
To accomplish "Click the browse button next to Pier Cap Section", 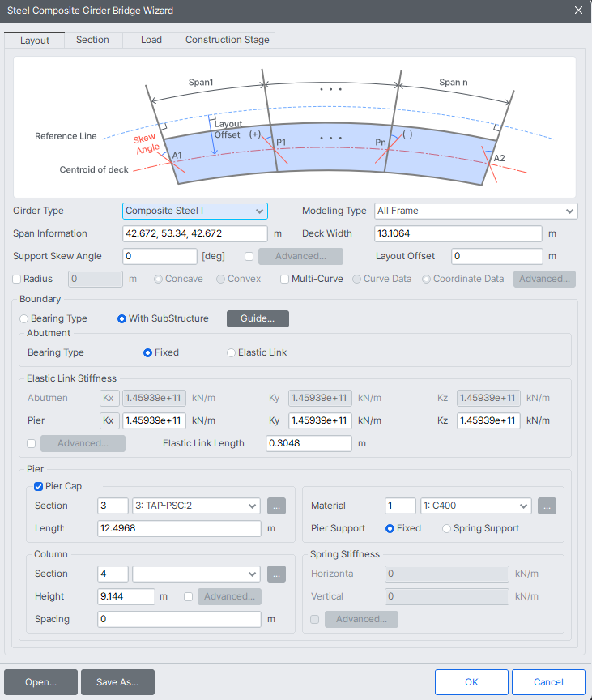I will point(276,506).
